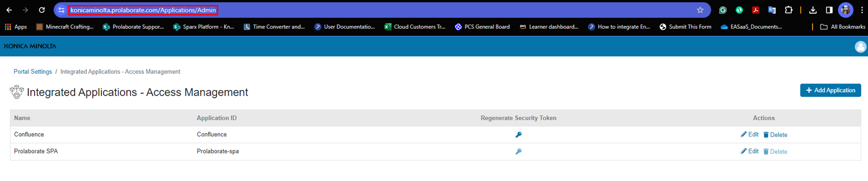
Task: Click the Add Application button
Action: click(830, 90)
